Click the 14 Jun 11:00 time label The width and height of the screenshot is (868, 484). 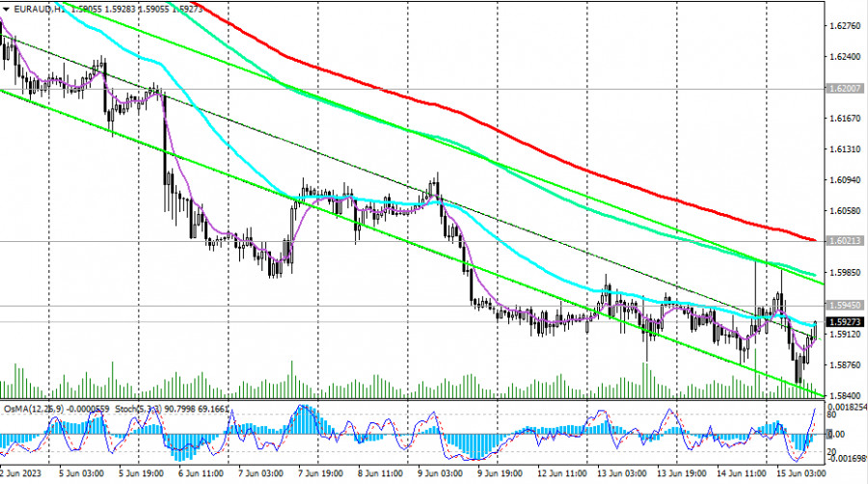tap(742, 473)
